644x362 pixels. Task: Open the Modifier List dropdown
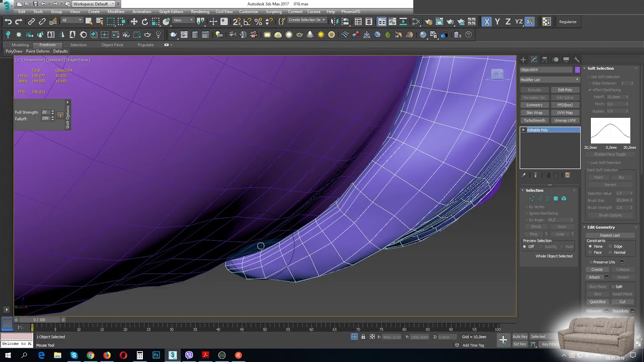(x=549, y=80)
